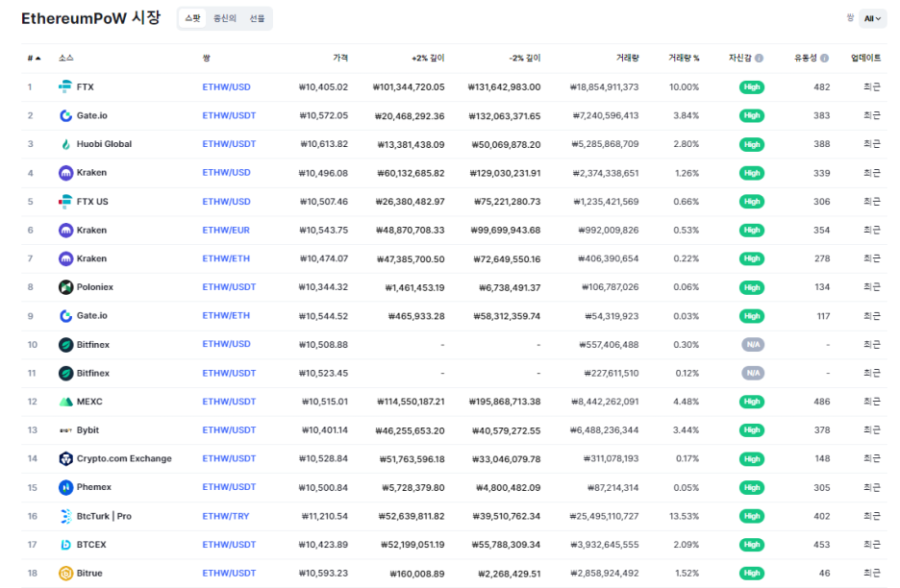Open the All pair filter dropdown
The image size is (900, 588).
pos(872,18)
